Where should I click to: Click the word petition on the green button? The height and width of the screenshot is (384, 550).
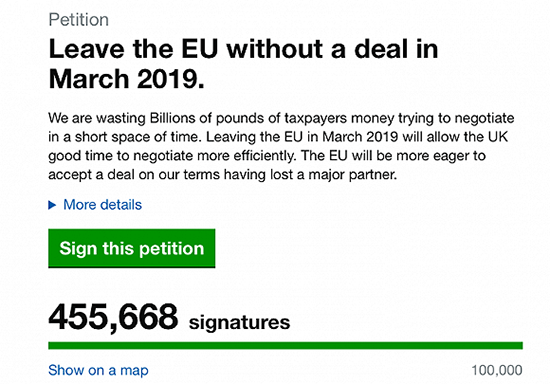tap(172, 249)
